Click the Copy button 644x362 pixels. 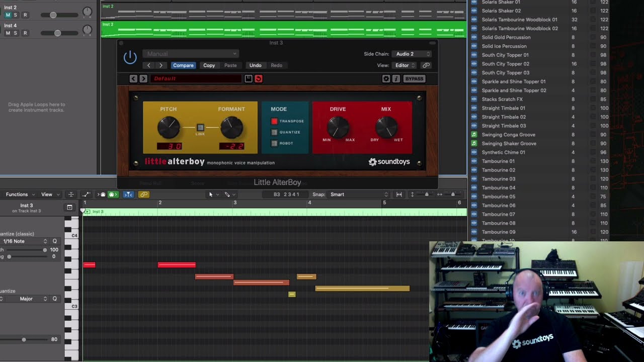click(x=209, y=65)
